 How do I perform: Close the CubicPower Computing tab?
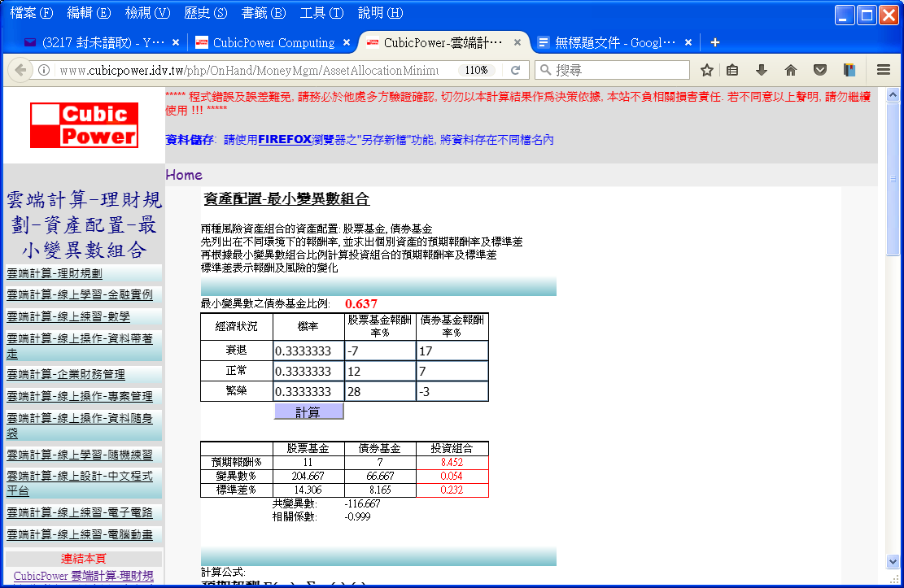(x=347, y=42)
